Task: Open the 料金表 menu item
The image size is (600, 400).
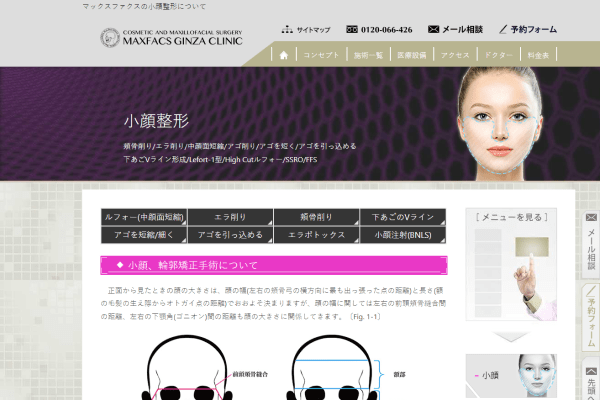Action: pos(538,55)
